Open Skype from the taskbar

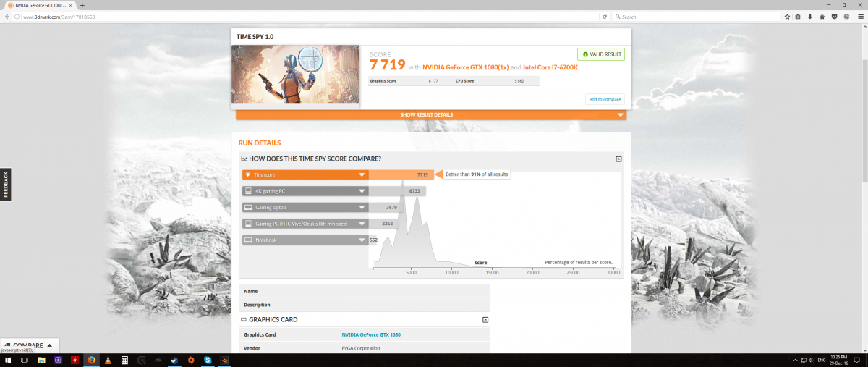click(x=208, y=360)
